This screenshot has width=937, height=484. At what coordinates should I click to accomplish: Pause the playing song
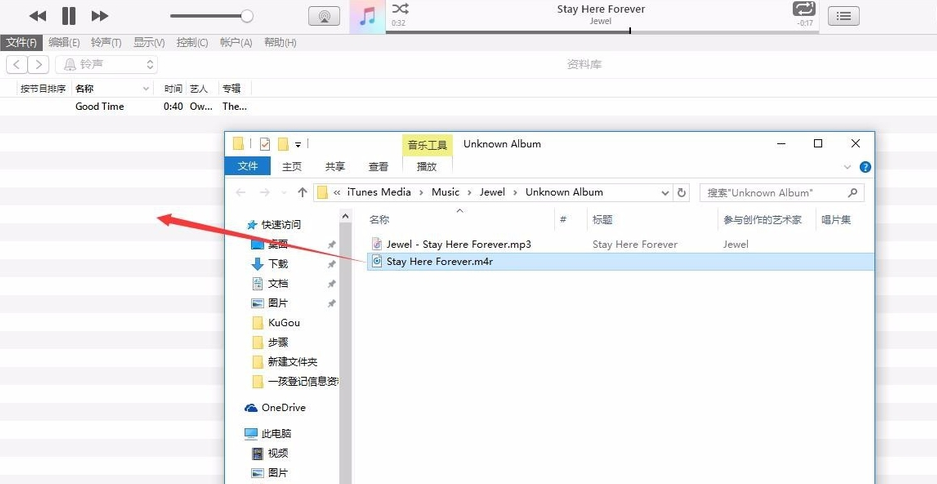(69, 16)
